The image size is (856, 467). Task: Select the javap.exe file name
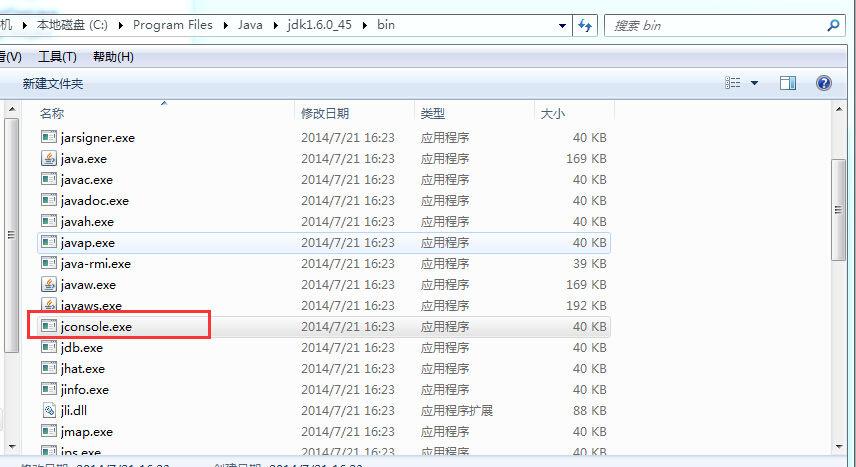87,243
